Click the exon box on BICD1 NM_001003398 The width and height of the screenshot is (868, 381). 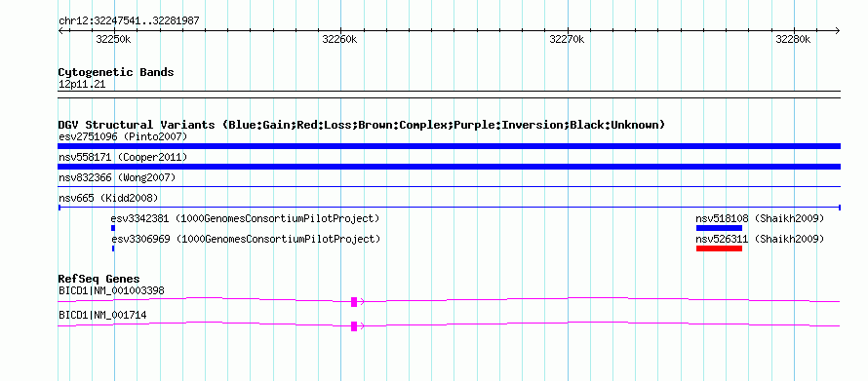pyautogui.click(x=354, y=301)
